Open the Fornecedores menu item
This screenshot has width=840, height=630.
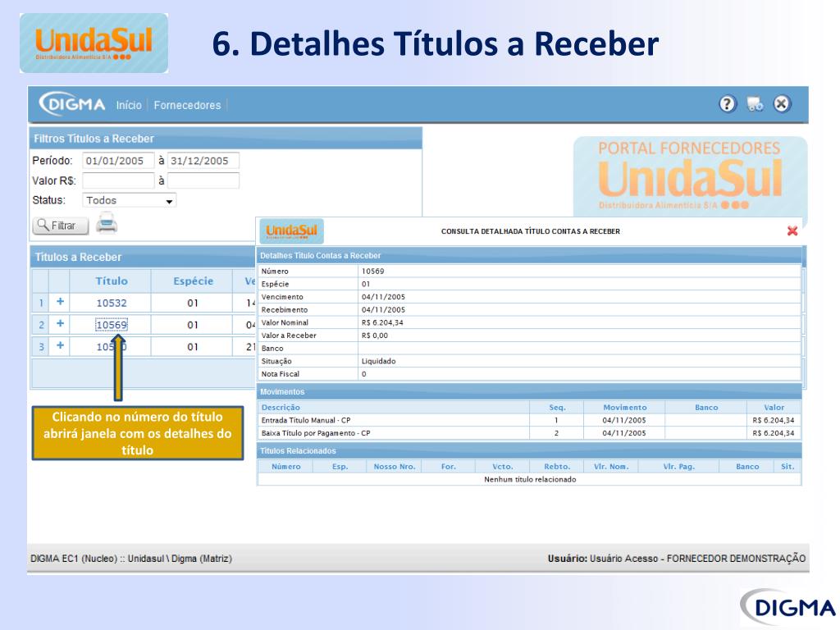coord(187,105)
